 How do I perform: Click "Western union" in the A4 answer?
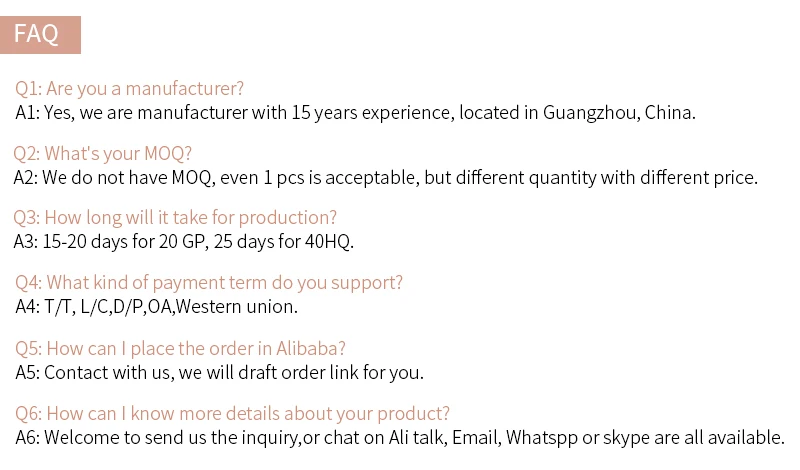(x=236, y=306)
